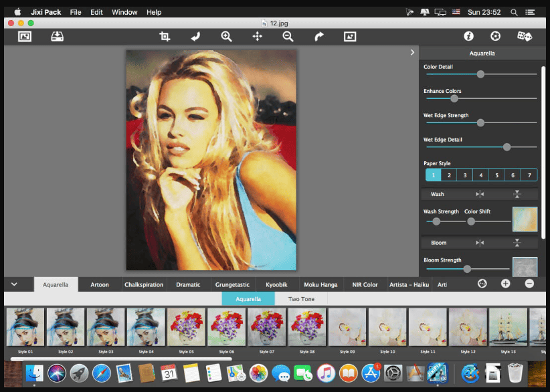Viewport: 550px width, 392px height.
Task: Select Paper Style 4
Action: coord(481,175)
